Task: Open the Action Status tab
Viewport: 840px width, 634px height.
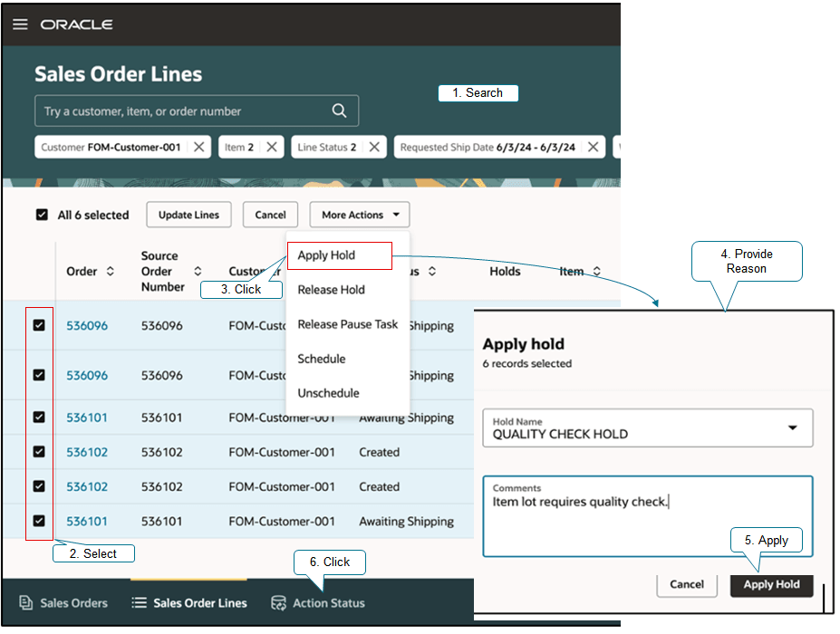Action: point(318,603)
